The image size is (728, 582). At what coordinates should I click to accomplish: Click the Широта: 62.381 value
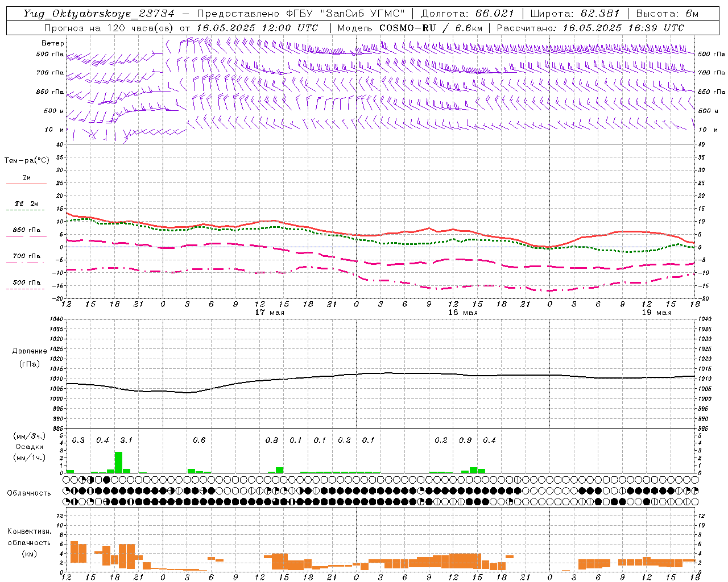[x=575, y=14]
